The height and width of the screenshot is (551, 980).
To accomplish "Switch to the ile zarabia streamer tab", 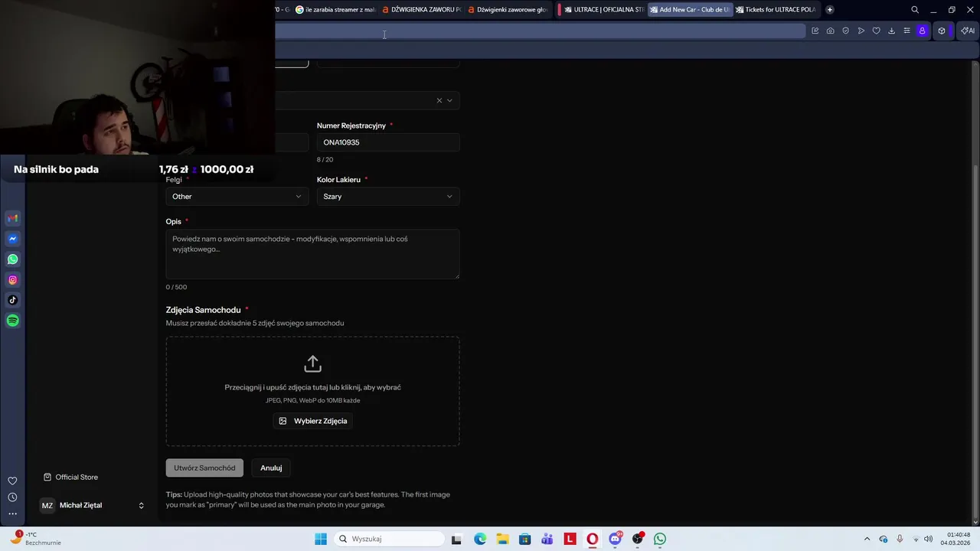I will coord(335,10).
